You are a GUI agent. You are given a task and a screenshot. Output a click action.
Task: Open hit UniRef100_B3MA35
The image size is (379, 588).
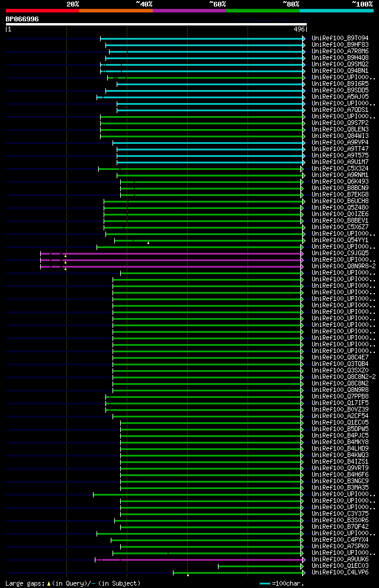pyautogui.click(x=340, y=487)
